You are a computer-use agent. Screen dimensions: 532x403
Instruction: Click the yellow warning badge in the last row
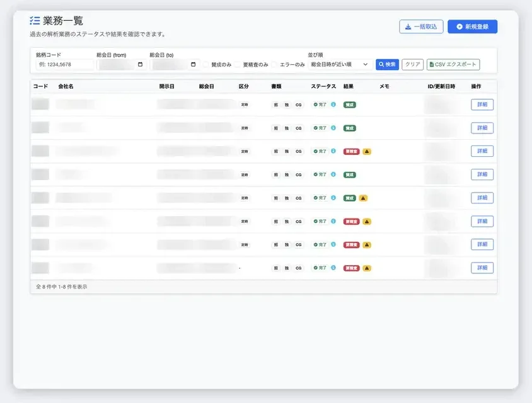point(367,268)
